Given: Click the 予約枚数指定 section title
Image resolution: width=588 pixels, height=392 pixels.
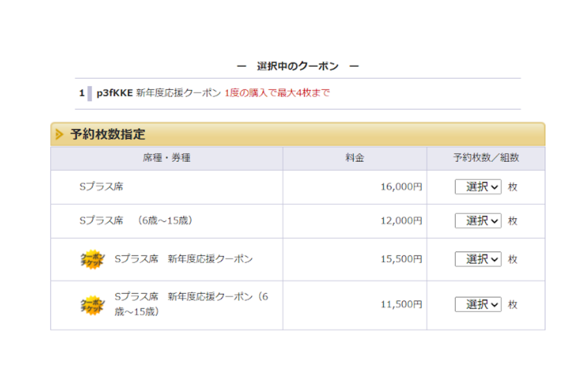Looking at the screenshot, I should (108, 134).
